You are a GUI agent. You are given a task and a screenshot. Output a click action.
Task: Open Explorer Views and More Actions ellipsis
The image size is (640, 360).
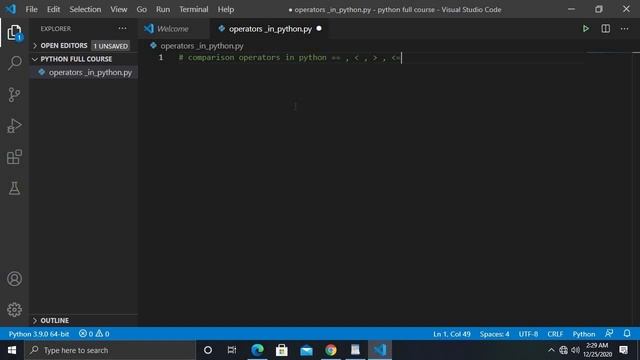point(122,29)
